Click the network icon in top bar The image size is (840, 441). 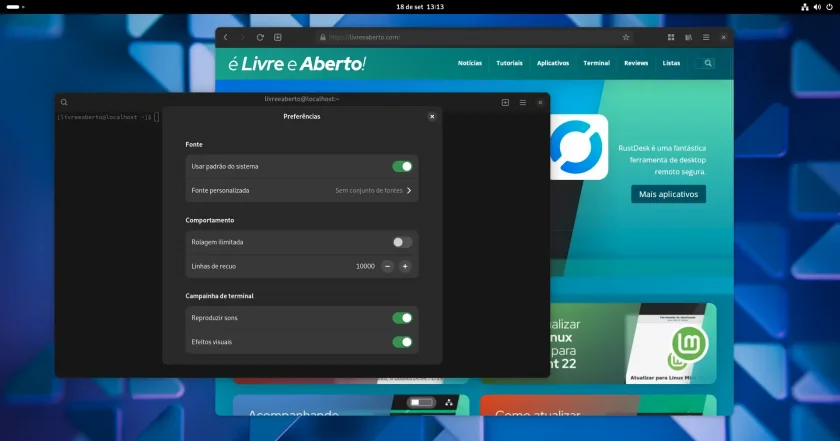[x=805, y=7]
